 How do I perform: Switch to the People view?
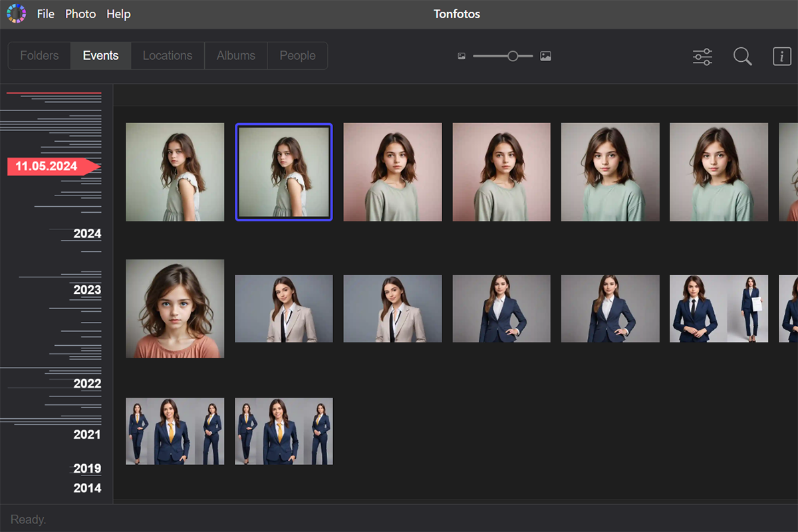[x=297, y=56]
